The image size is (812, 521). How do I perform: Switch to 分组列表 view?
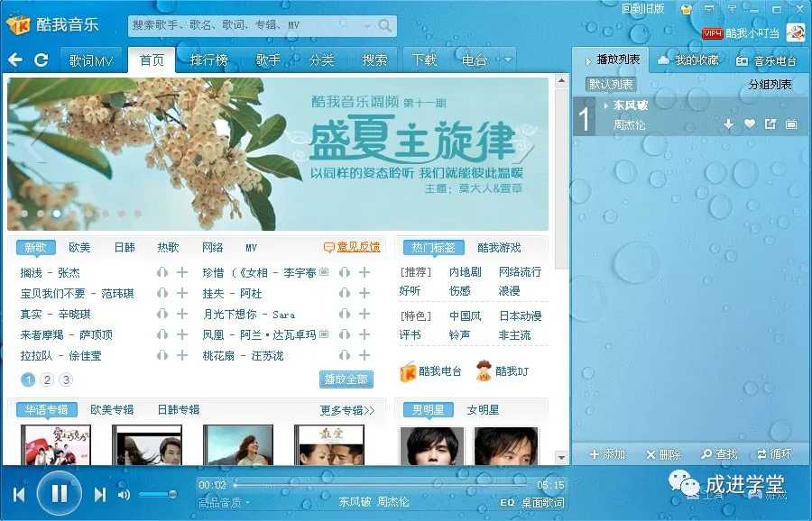[x=770, y=85]
